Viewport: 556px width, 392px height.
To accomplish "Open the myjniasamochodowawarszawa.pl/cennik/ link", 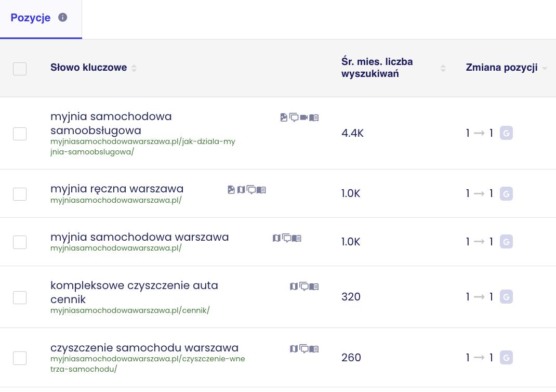I will (130, 310).
